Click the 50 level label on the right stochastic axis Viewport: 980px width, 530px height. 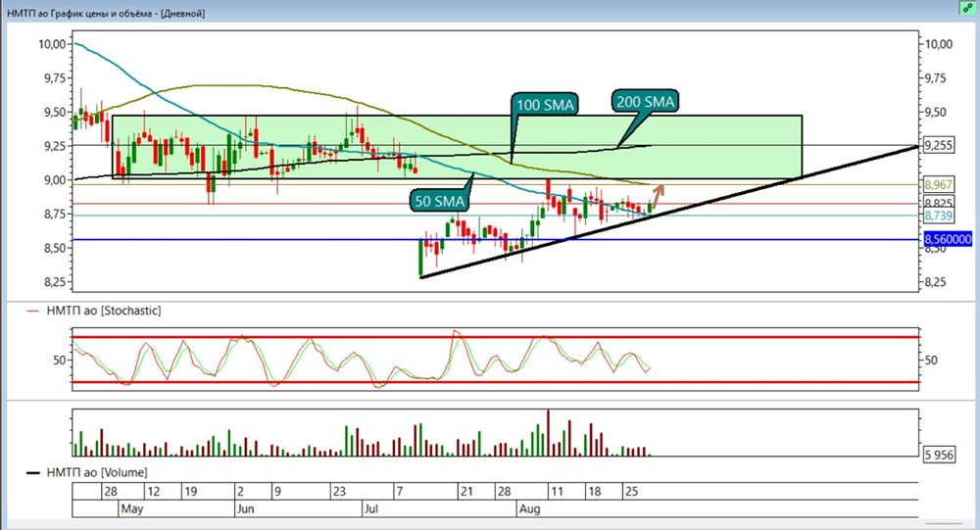[x=931, y=360]
